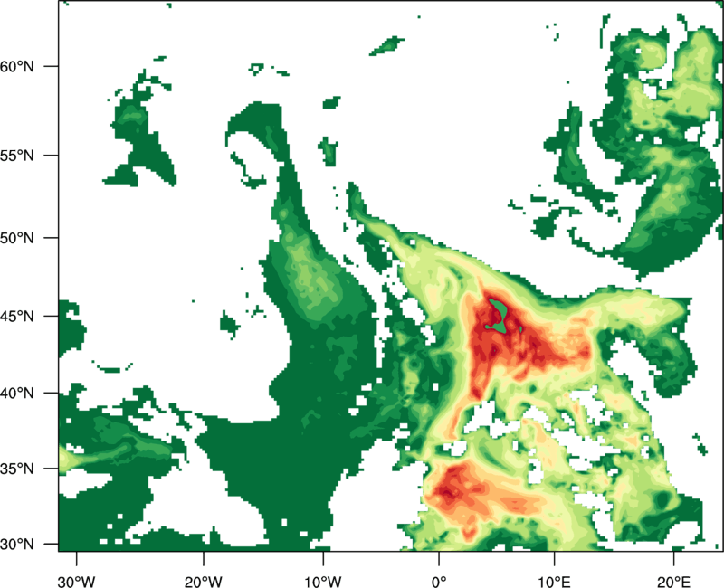Click the 20°E longitude label
The height and width of the screenshot is (588, 724).
pos(673,582)
